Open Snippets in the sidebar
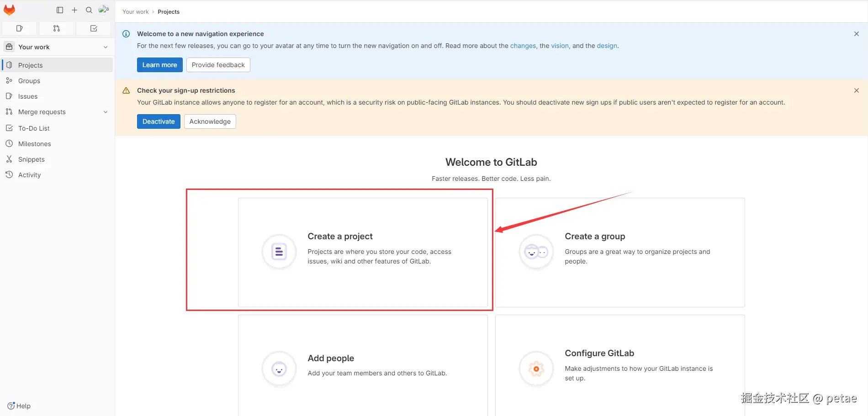The width and height of the screenshot is (868, 416). coord(58,159)
